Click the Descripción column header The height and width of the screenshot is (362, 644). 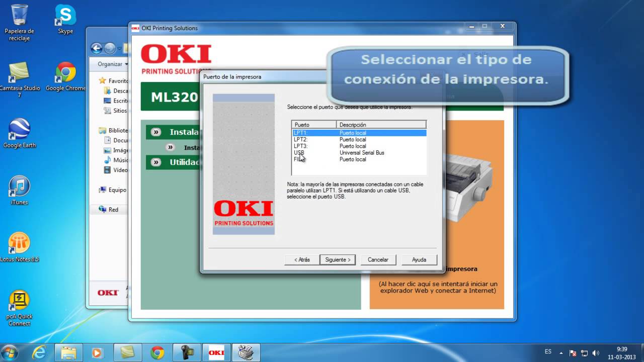coord(381,125)
